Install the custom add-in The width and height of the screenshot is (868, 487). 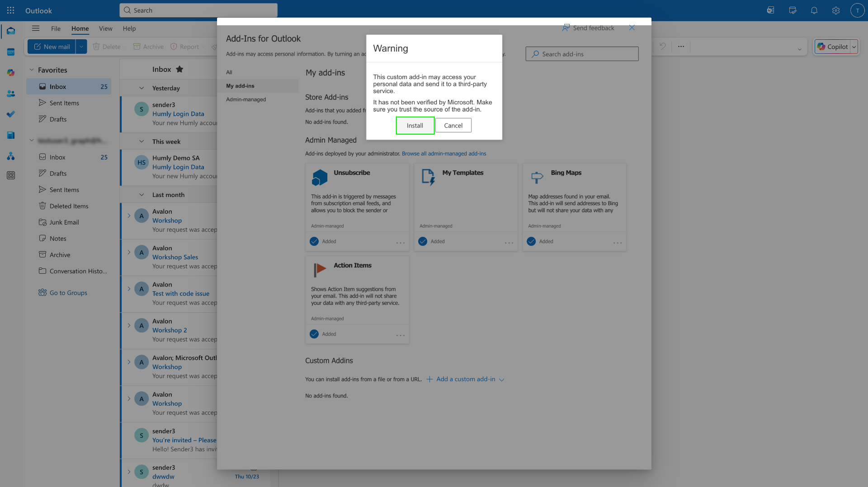click(415, 126)
